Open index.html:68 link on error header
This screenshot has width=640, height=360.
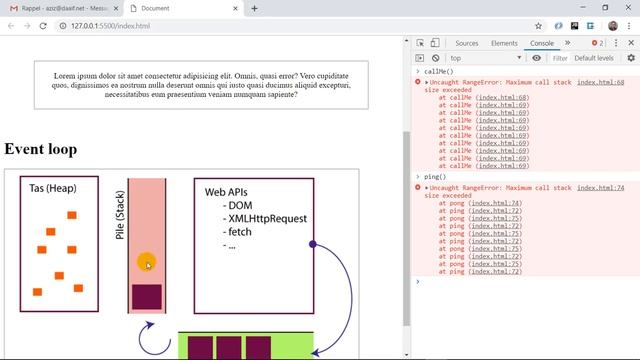click(x=600, y=82)
